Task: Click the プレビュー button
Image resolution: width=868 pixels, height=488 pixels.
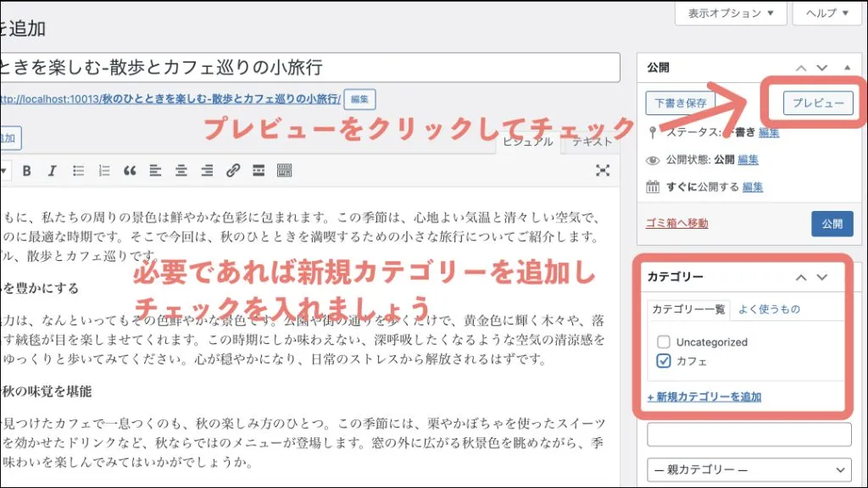Action: pos(818,103)
